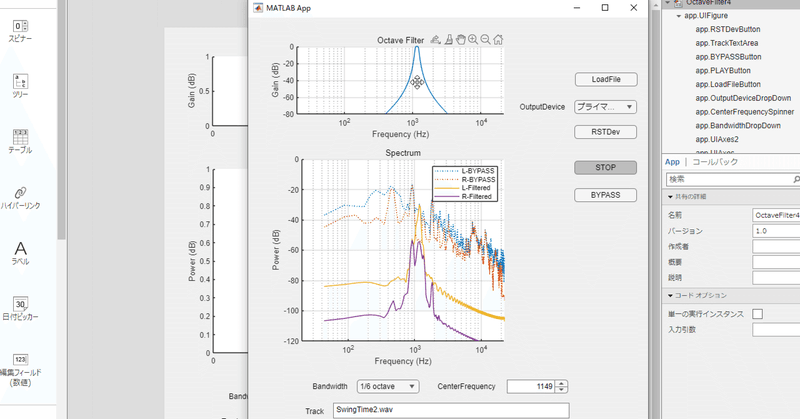This screenshot has height=419, width=800.
Task: Select the Label component in the library
Action: pos(20,254)
